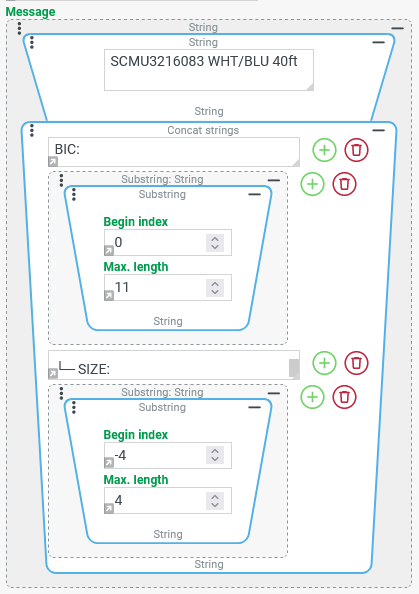Delete the second Substring: String block
Viewport: 419px width, 594px height.
pyautogui.click(x=344, y=397)
